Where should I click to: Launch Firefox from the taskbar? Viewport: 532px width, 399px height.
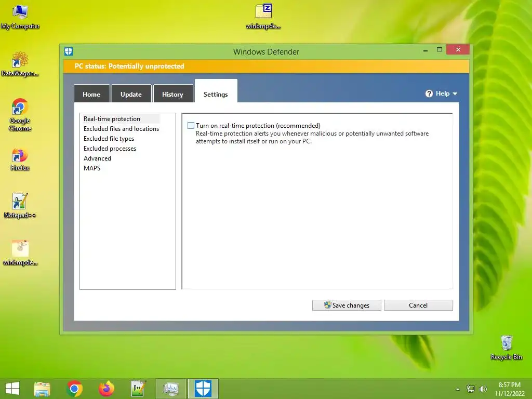pyautogui.click(x=107, y=389)
